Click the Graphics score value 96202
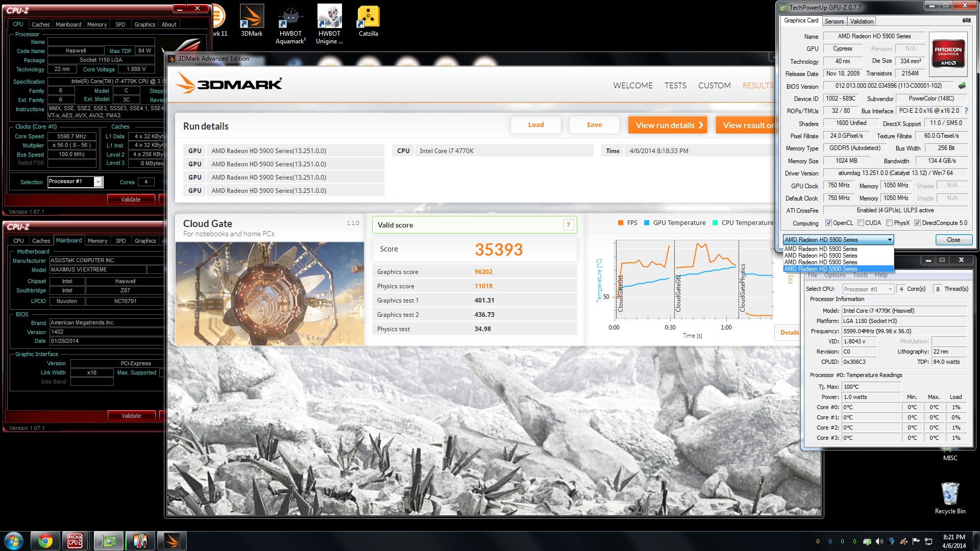 (x=483, y=272)
